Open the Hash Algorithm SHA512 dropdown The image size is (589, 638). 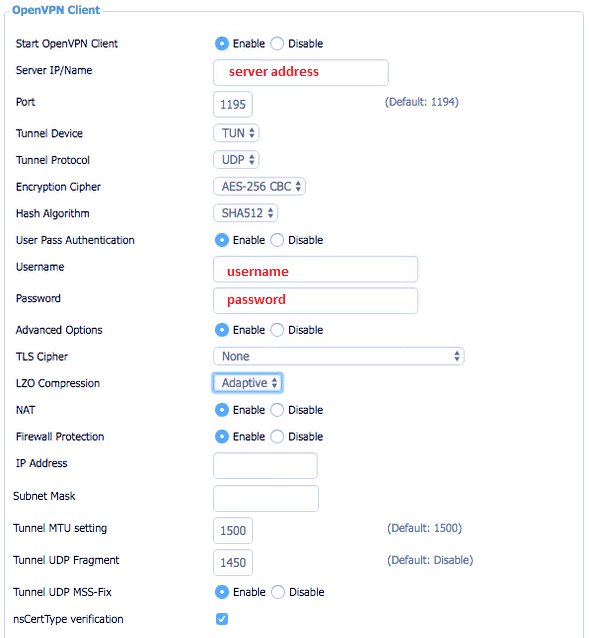(246, 213)
